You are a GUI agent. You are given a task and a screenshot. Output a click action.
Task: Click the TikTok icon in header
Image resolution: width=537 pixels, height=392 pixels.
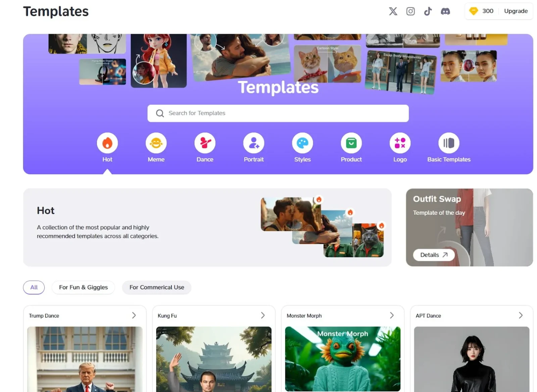pos(428,11)
